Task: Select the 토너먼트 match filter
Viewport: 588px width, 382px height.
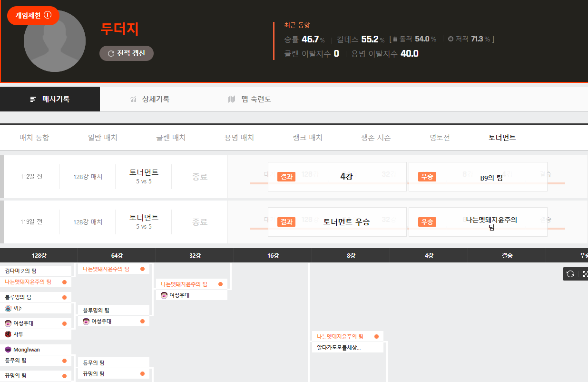Action: pos(502,138)
